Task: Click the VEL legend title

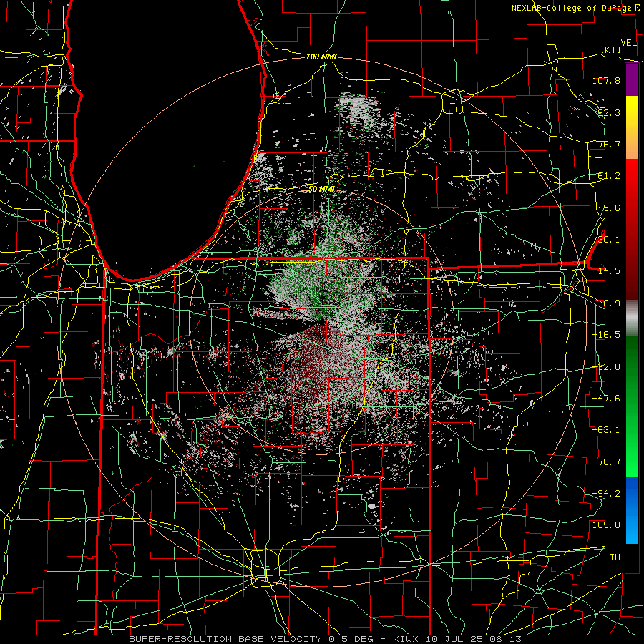Action: tap(628, 43)
